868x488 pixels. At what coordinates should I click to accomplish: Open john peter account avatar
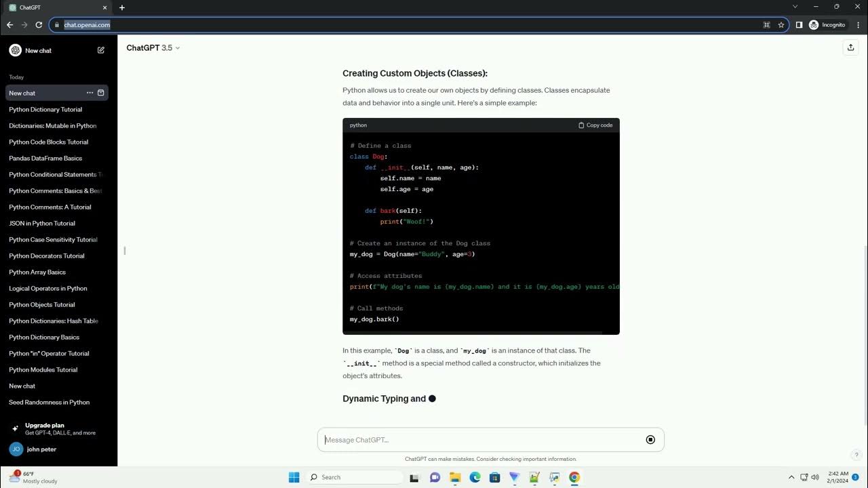pos(16,449)
